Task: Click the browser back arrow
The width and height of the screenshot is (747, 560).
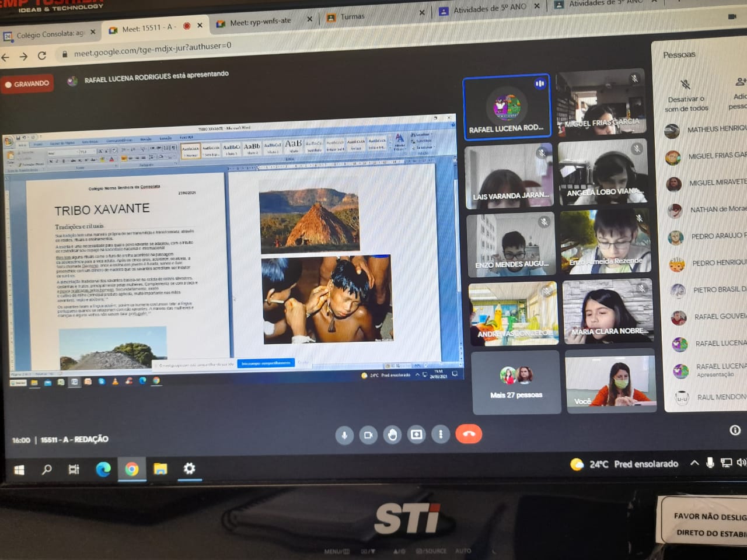Action: click(5, 57)
